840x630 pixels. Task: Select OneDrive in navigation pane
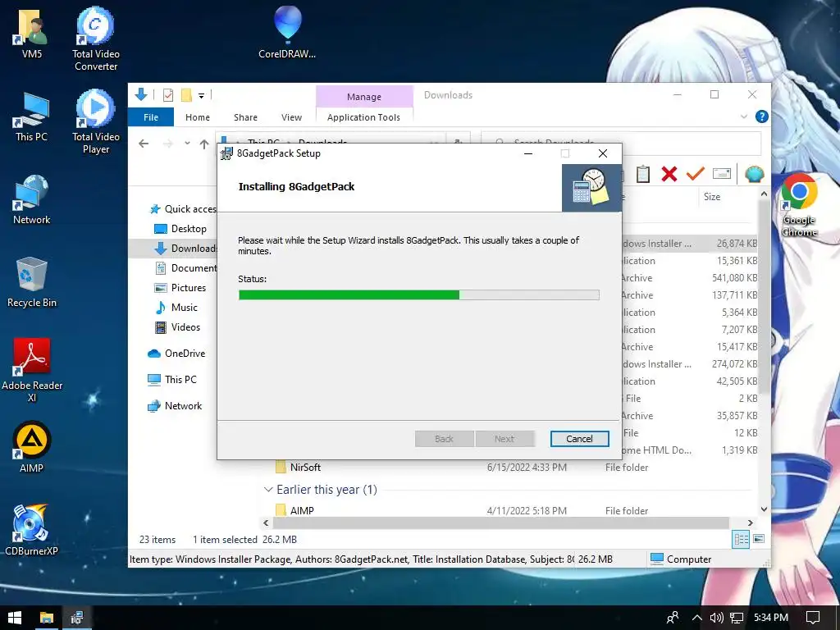click(176, 354)
